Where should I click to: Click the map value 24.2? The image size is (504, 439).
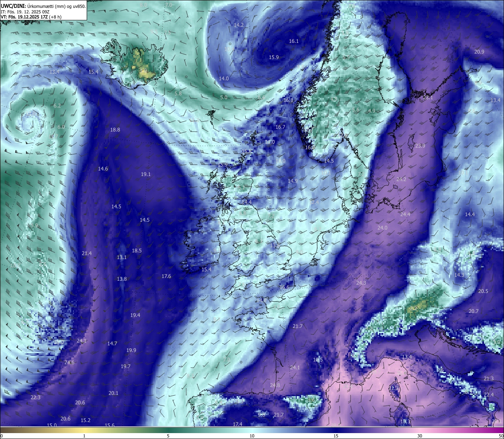tap(401, 179)
